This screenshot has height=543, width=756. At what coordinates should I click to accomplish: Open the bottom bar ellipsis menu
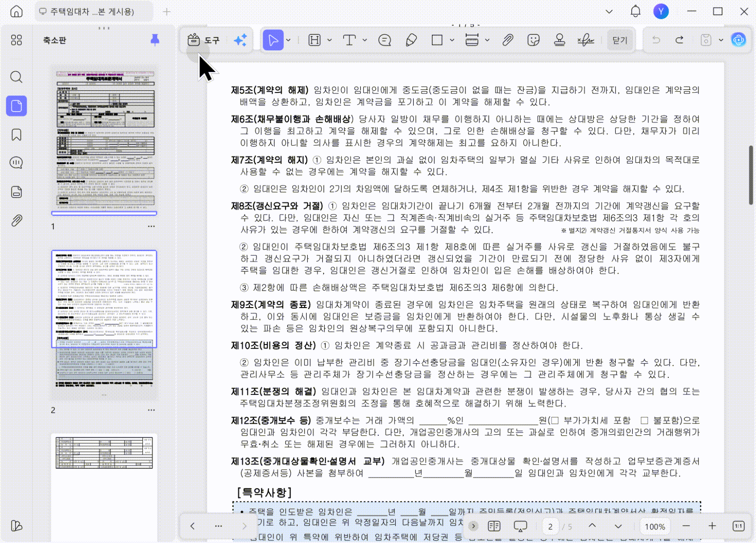coord(218,526)
